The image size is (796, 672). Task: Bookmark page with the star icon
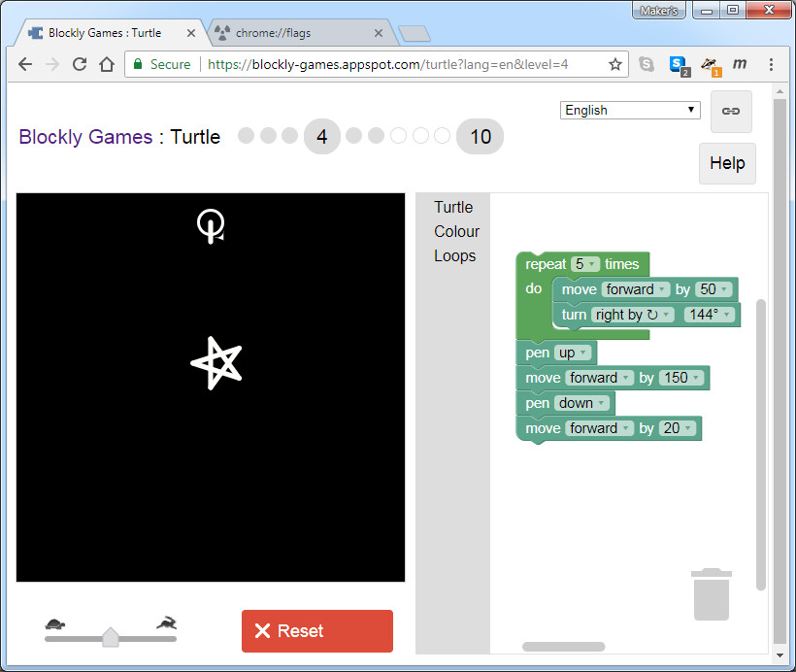615,64
